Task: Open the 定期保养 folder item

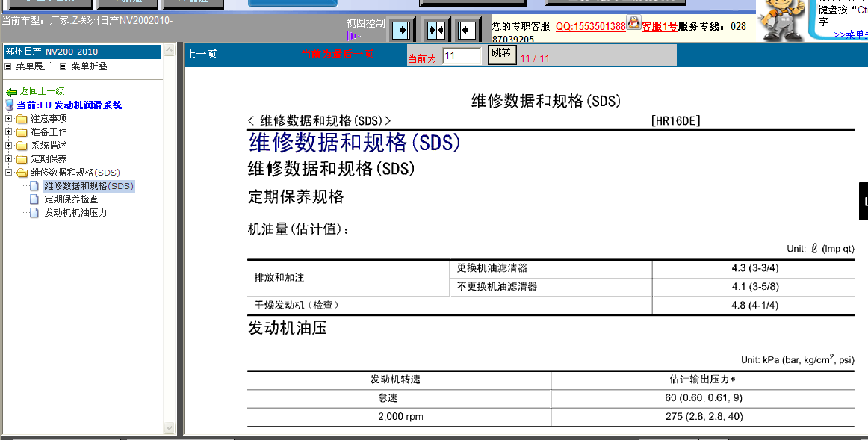Action: (49, 159)
